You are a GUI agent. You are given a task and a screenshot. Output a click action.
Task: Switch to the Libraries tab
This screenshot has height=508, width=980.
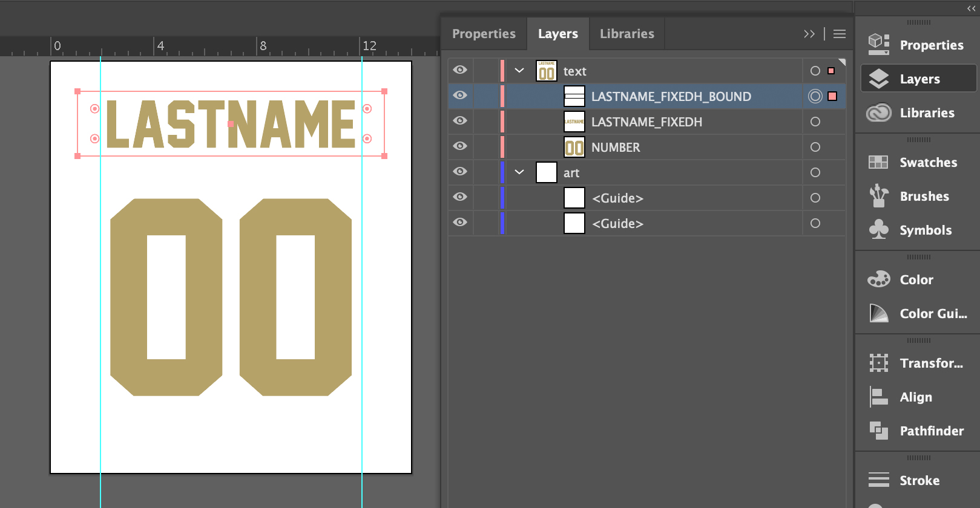626,34
